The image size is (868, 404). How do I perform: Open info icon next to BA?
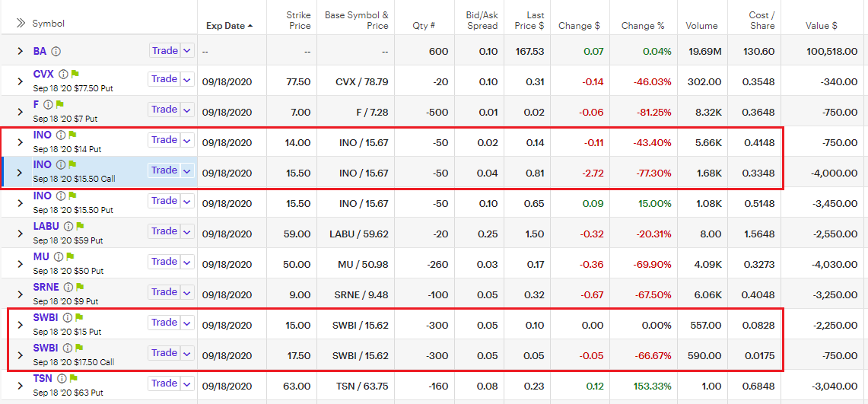pos(56,51)
